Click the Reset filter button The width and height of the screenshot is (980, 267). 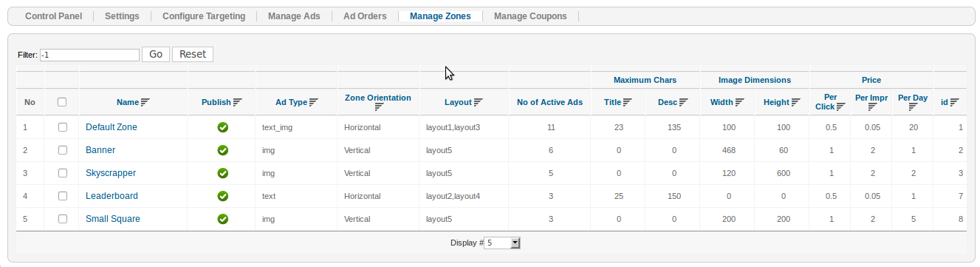(x=193, y=54)
